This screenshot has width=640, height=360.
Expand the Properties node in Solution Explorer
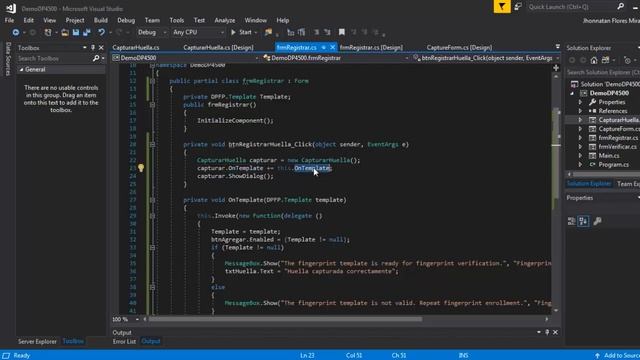[580, 102]
